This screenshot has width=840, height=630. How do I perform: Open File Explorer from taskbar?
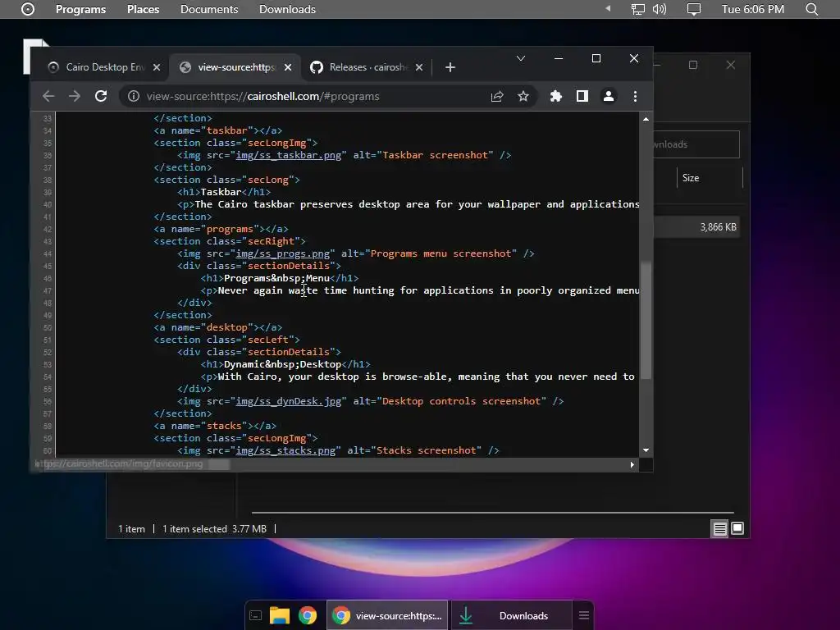coord(279,615)
